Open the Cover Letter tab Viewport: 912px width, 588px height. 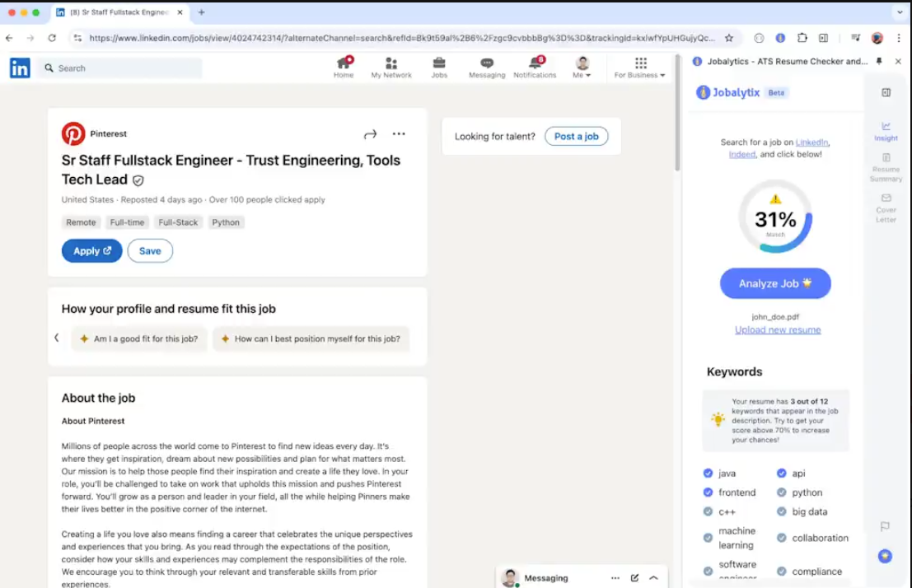point(886,208)
